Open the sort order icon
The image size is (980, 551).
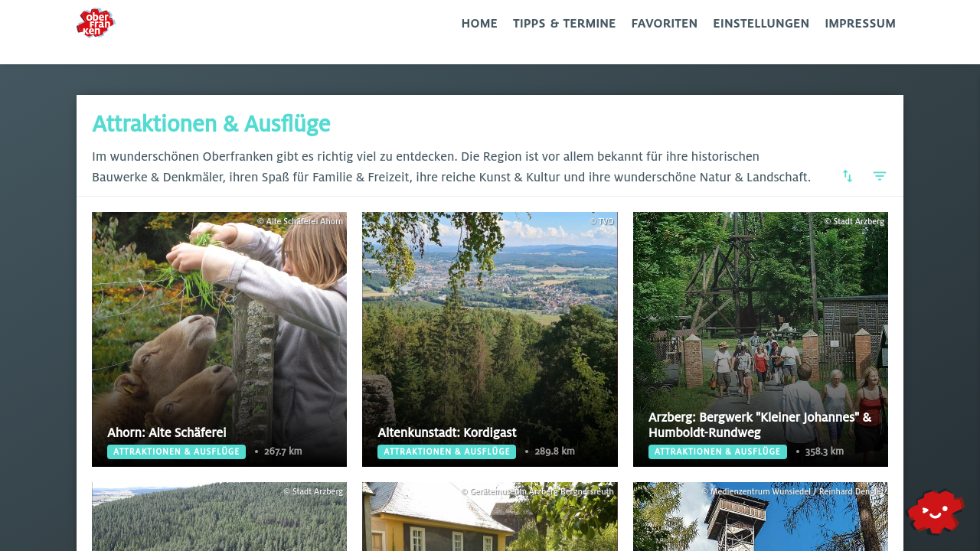pos(848,176)
